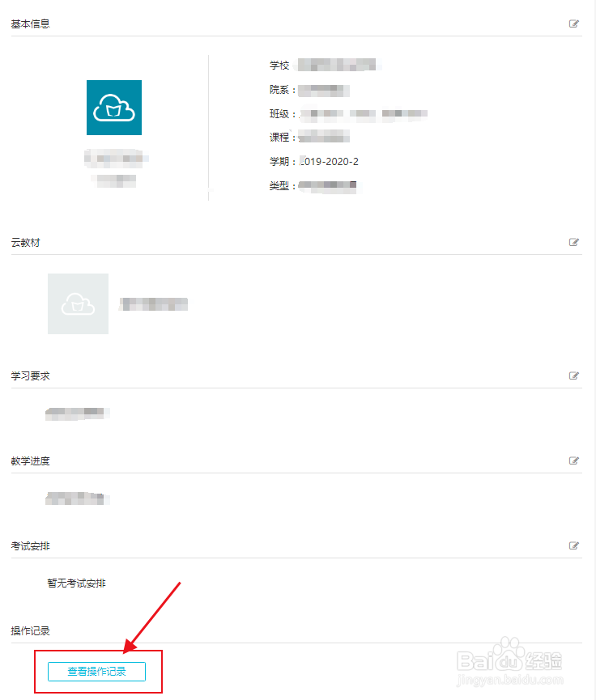Click the edit icon for 云教材
This screenshot has width=596, height=700.
573,243
